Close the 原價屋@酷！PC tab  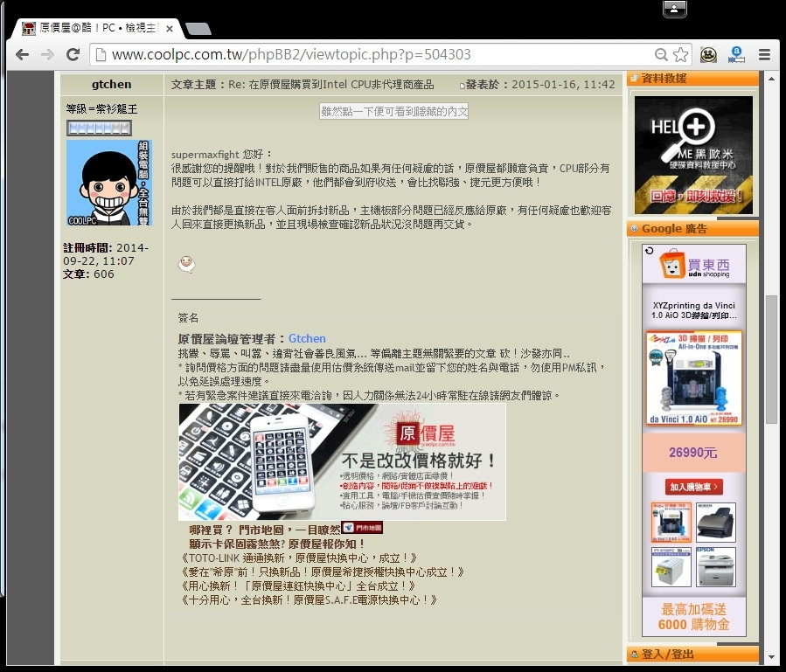(x=170, y=29)
